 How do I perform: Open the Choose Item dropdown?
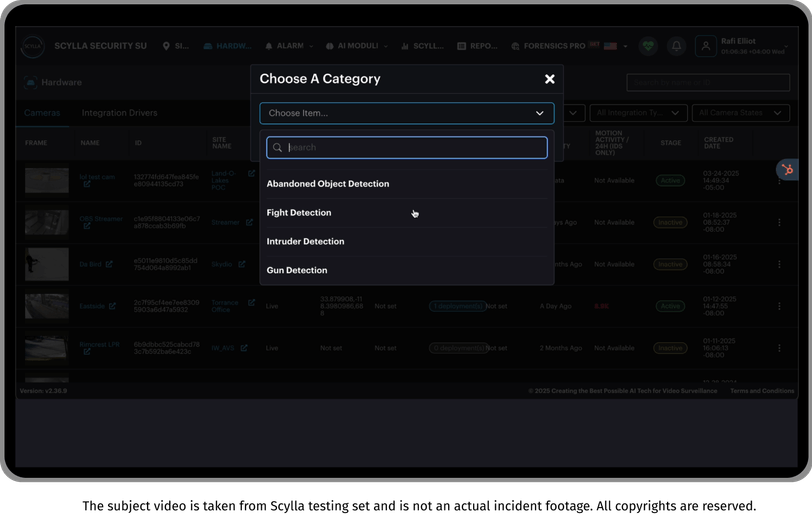[407, 113]
